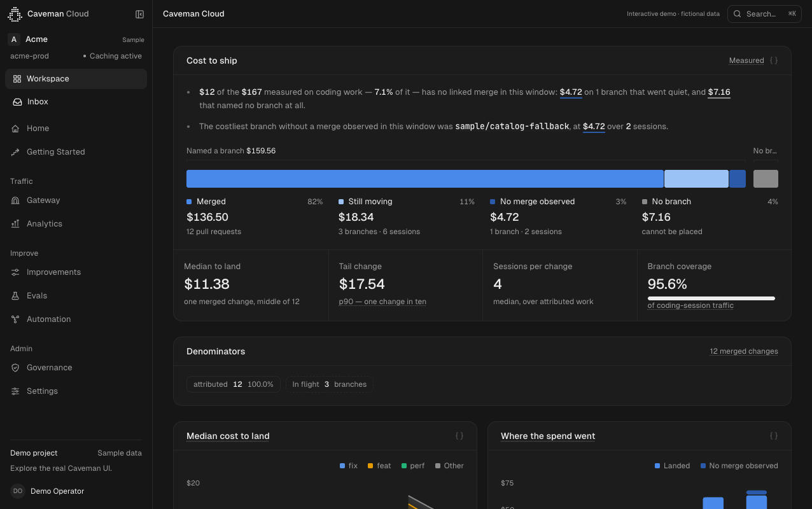Image resolution: width=812 pixels, height=509 pixels.
Task: Toggle the feat legend item
Action: click(379, 466)
